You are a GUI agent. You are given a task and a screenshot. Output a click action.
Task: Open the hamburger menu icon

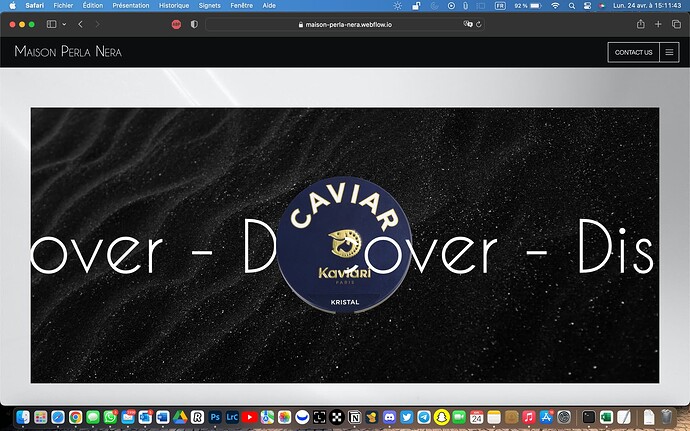[669, 52]
